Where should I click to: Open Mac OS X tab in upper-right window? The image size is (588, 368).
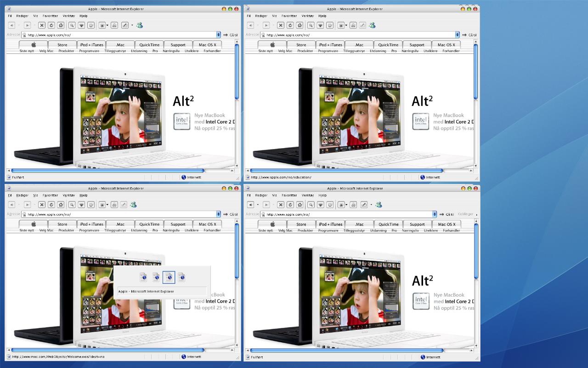tap(446, 45)
